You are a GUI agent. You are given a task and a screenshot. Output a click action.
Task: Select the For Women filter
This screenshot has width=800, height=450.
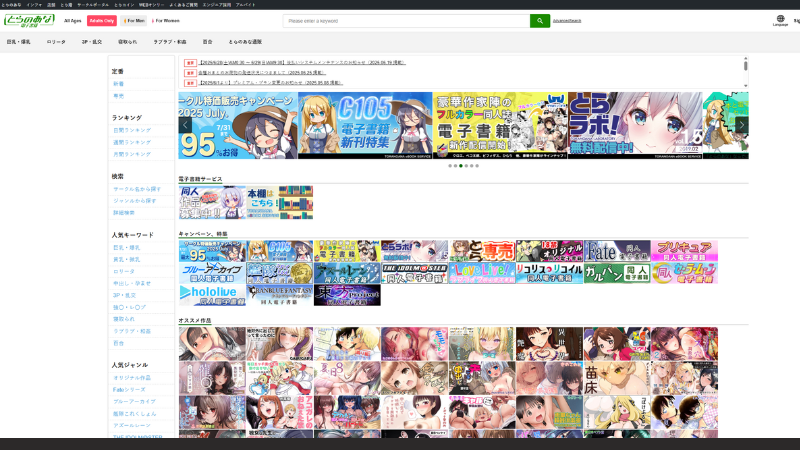pyautogui.click(x=166, y=21)
